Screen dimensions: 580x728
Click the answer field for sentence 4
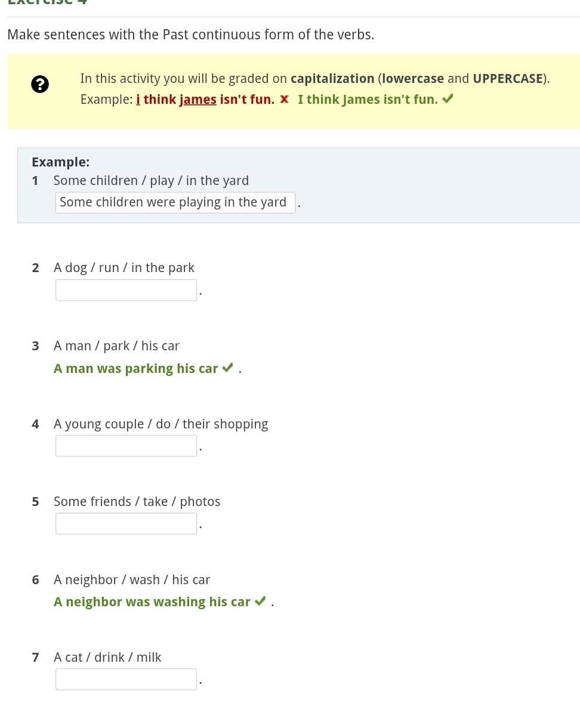[x=126, y=446]
